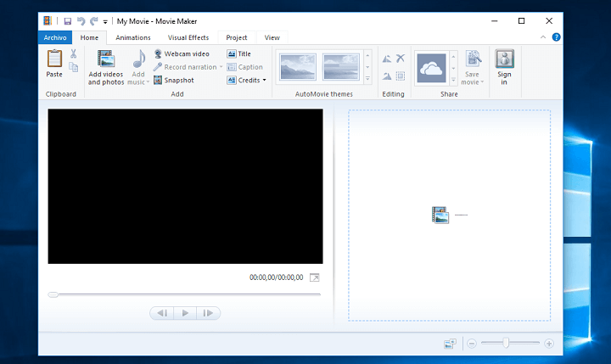Click the Next frame button
Viewport: 611px width, 364px height.
click(209, 313)
